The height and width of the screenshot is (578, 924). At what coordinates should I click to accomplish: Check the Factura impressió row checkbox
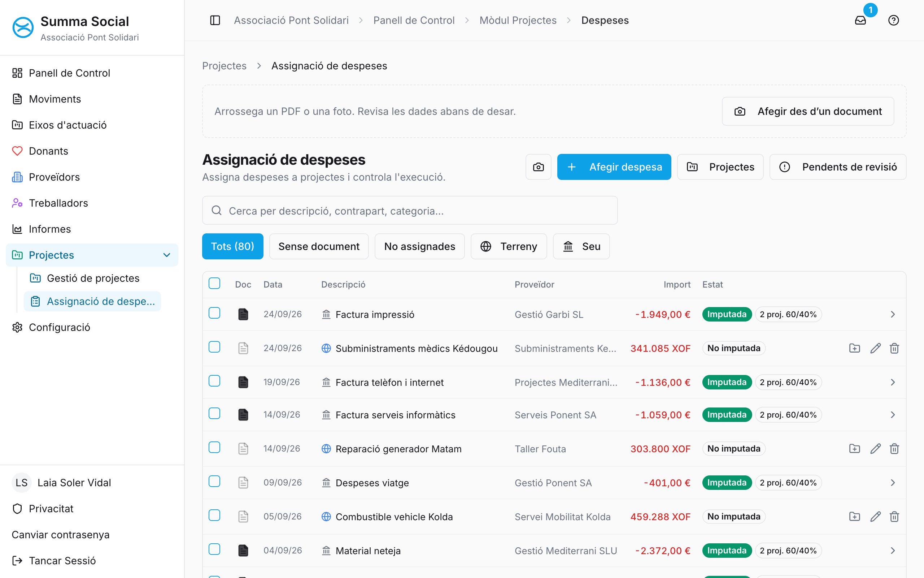215,313
